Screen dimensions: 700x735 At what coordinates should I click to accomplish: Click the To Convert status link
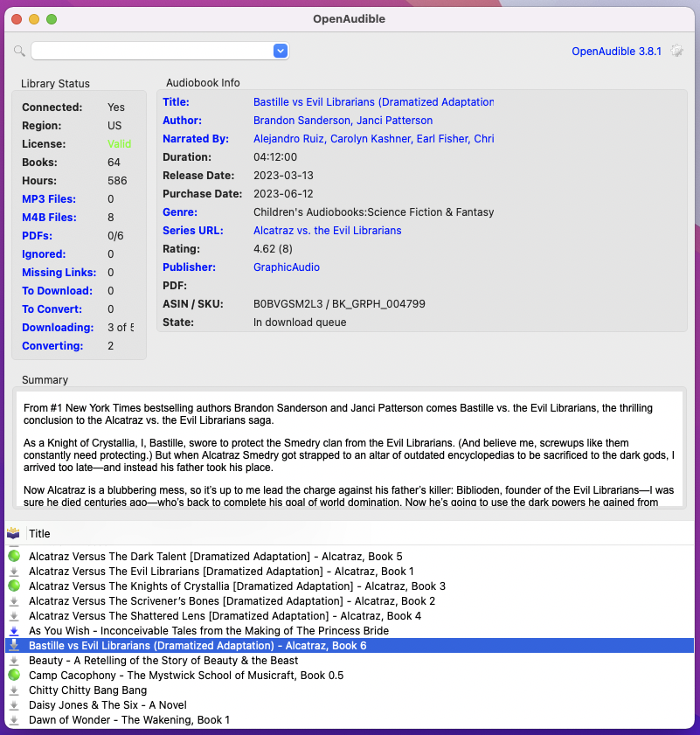click(x=52, y=309)
